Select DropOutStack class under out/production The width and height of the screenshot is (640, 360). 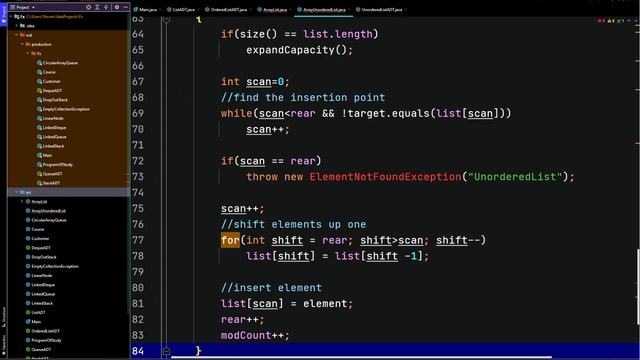tap(55, 100)
